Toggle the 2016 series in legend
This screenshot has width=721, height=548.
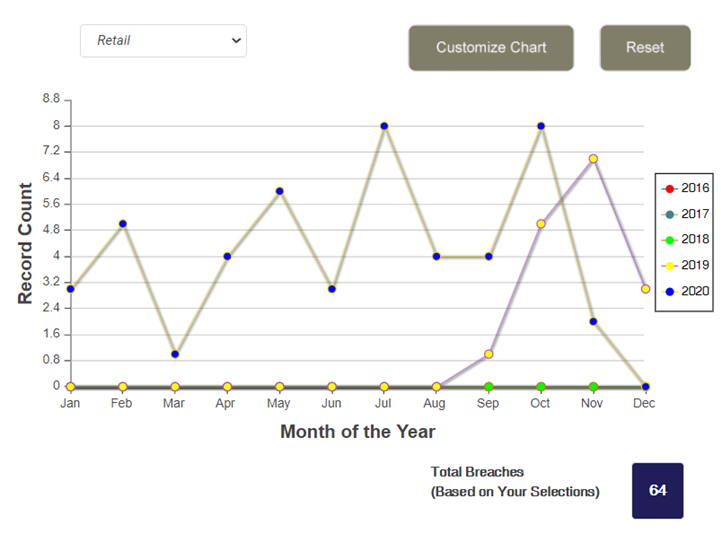(686, 188)
